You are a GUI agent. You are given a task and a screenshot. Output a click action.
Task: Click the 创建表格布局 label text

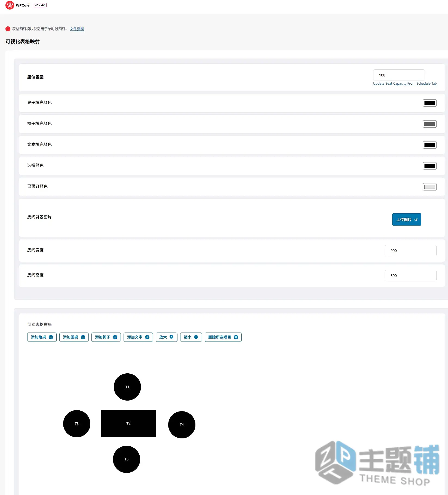39,324
